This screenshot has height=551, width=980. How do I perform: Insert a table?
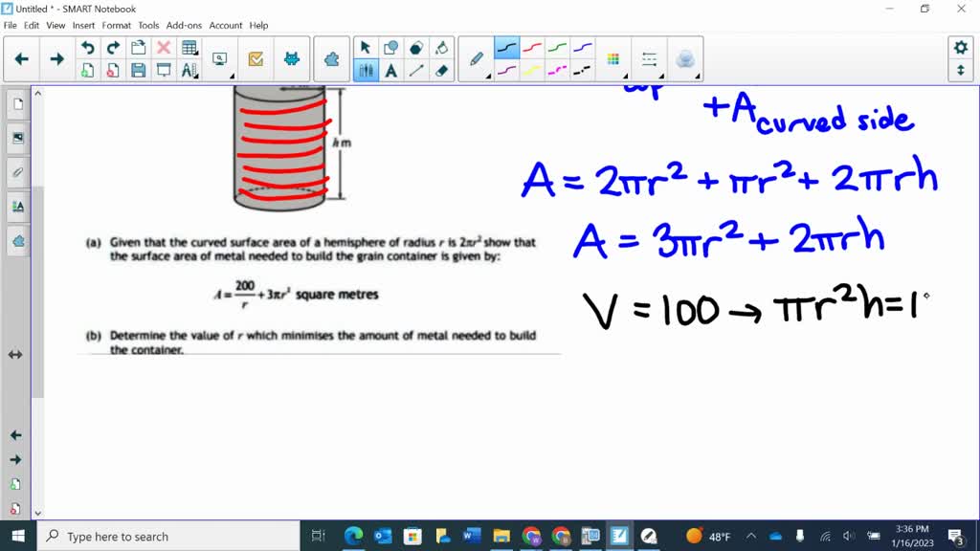click(x=189, y=46)
